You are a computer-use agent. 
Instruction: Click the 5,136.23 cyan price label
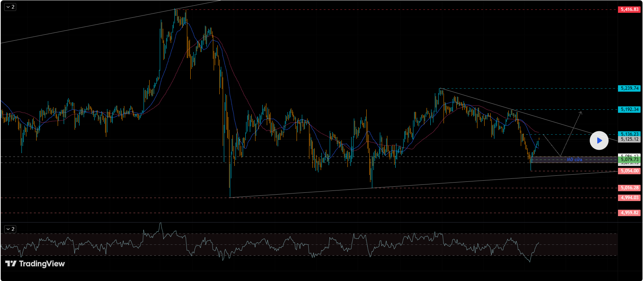click(629, 134)
